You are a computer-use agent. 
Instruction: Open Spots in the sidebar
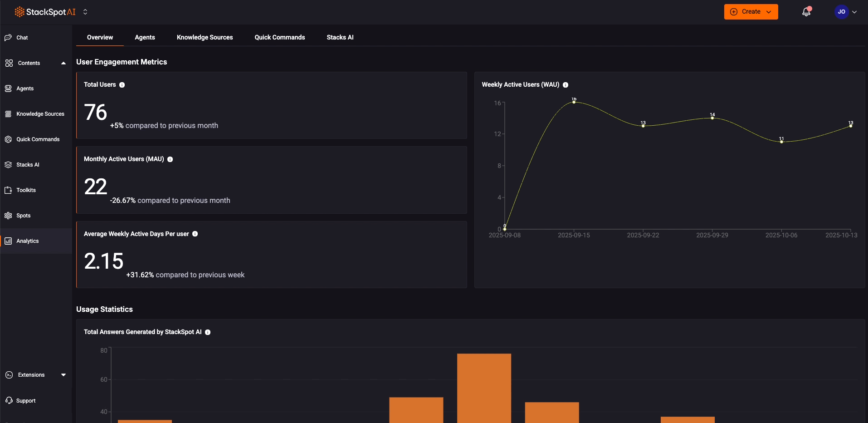(23, 216)
